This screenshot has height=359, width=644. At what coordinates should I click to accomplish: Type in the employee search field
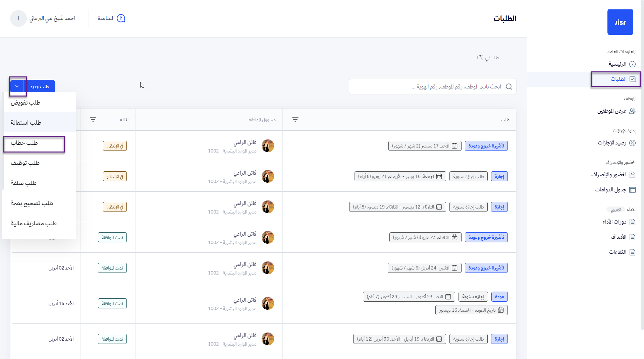pos(426,87)
